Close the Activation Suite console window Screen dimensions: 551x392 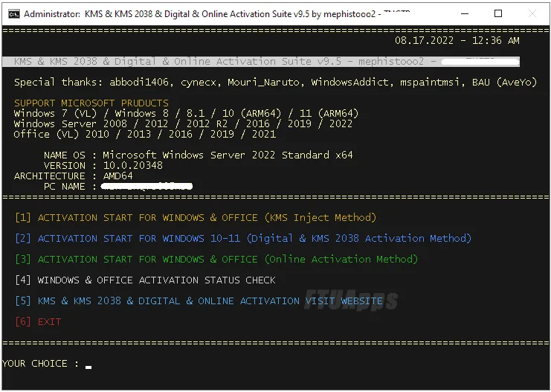click(532, 13)
